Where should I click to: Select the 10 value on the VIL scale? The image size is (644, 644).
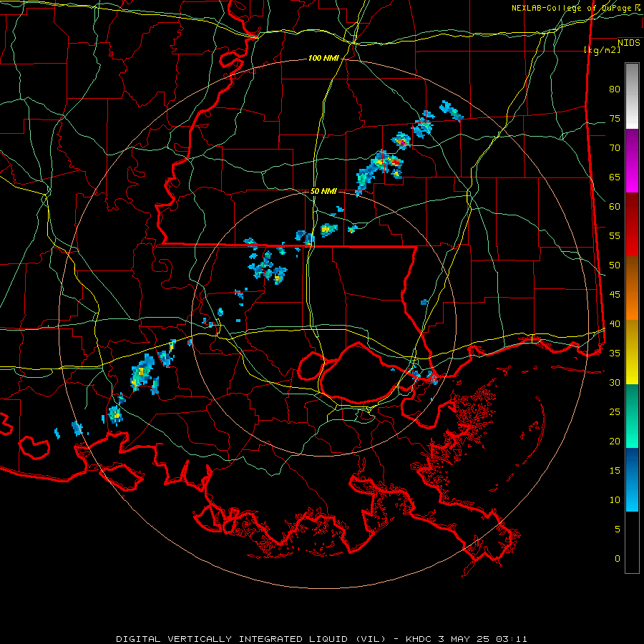[615, 500]
